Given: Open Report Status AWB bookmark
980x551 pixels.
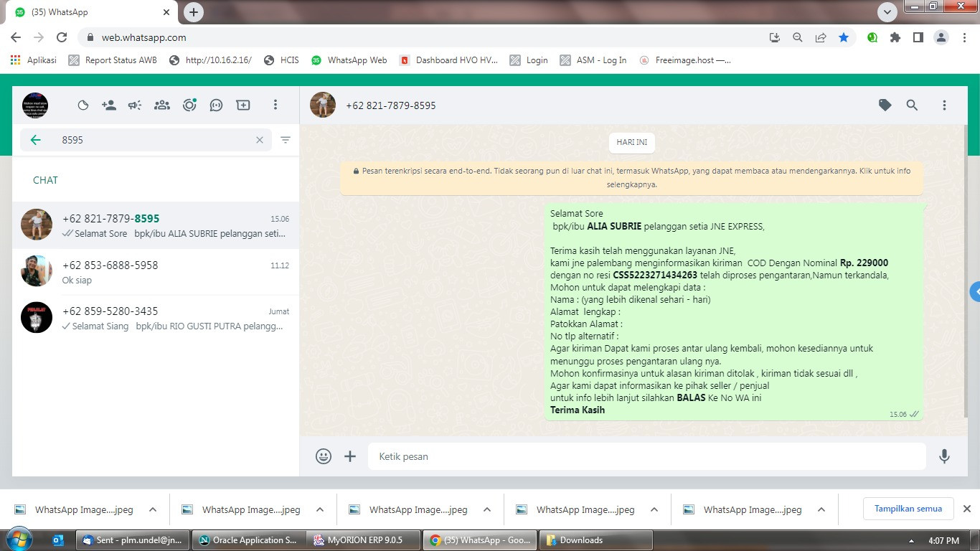Looking at the screenshot, I should pyautogui.click(x=113, y=60).
